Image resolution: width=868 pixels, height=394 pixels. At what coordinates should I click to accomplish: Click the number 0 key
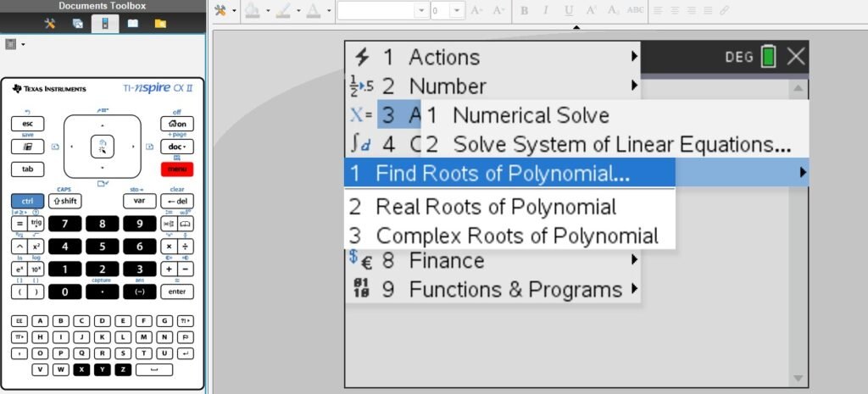[x=64, y=291]
